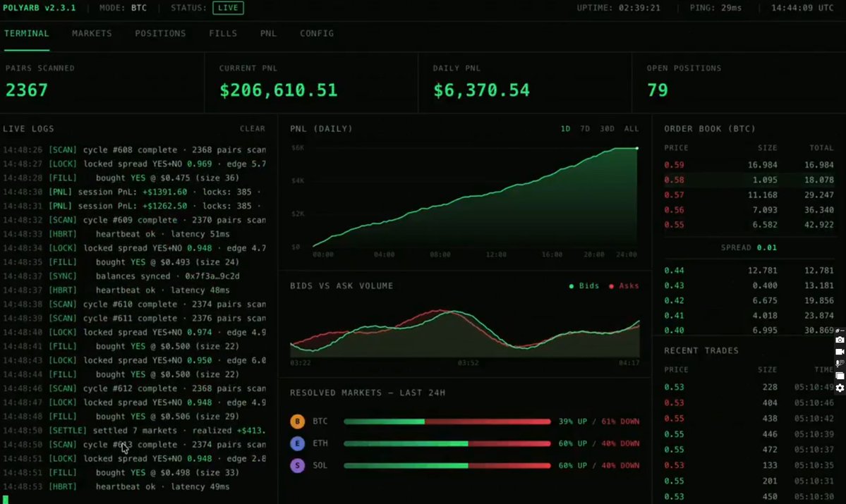
Task: Select ALL range on PNL chart
Action: (632, 129)
